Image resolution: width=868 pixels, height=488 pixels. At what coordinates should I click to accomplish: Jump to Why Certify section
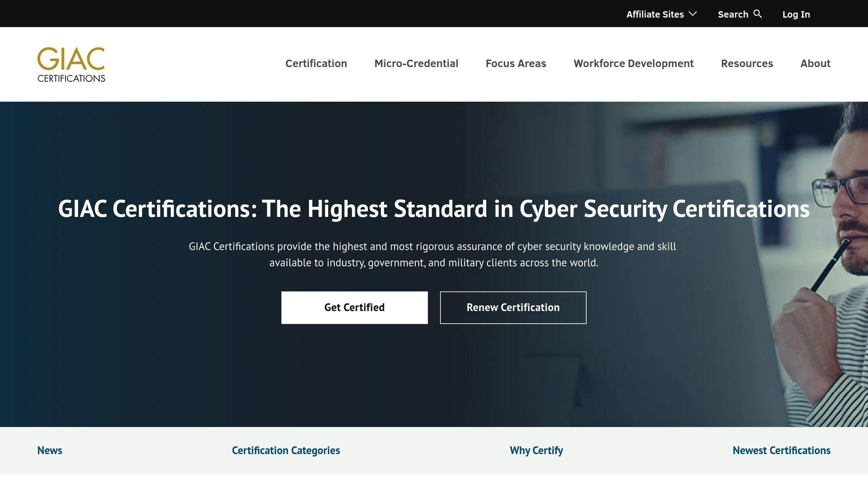[x=536, y=450]
